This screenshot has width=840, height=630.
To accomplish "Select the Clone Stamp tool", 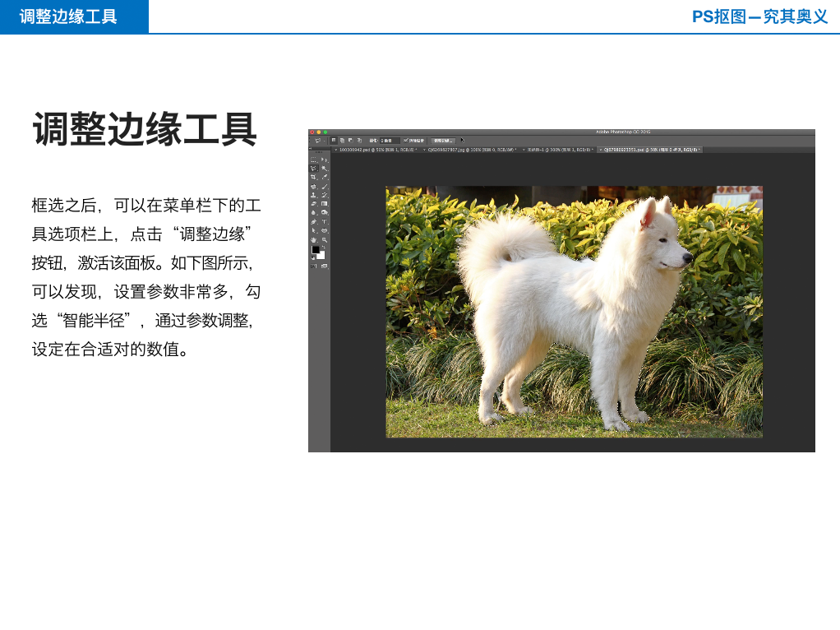I will tap(313, 195).
